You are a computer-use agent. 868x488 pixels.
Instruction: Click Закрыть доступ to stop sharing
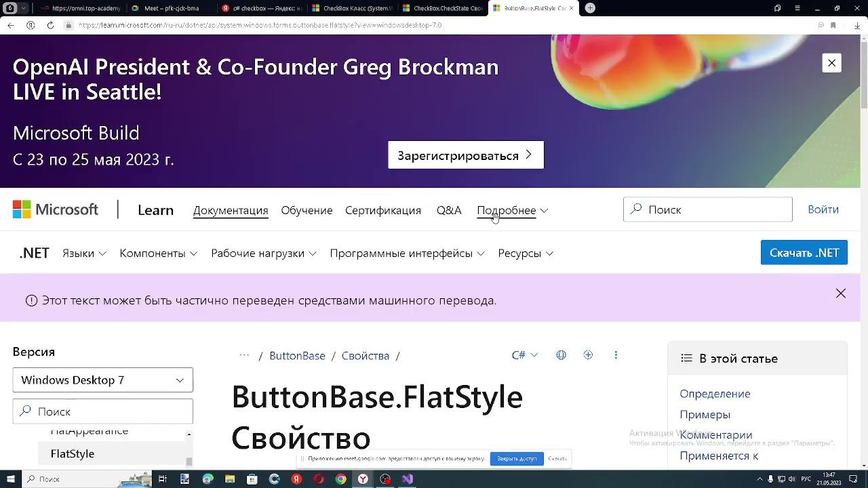(x=517, y=459)
